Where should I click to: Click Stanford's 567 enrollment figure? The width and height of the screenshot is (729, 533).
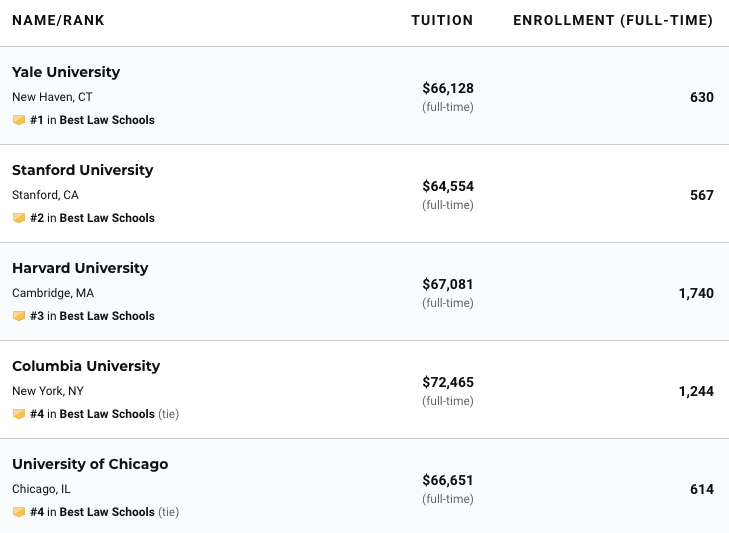coord(702,195)
